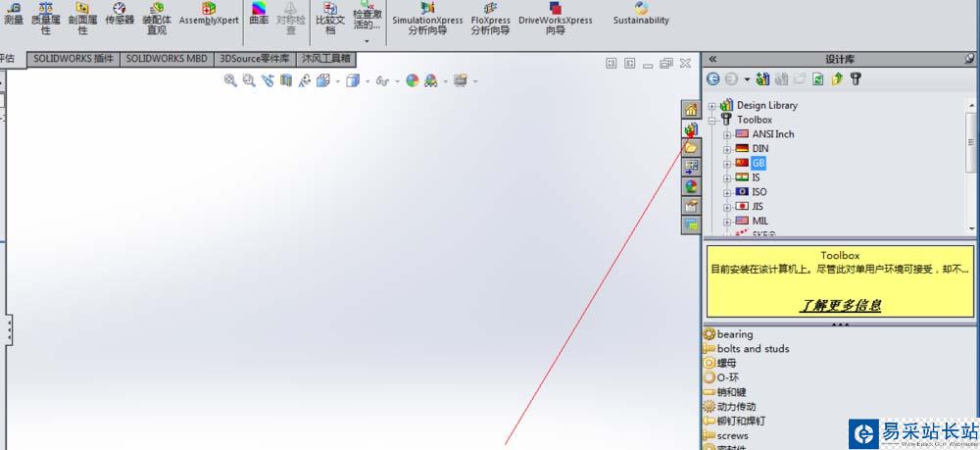Open the 螺母 nuts folder
This screenshot has width=980, height=450.
click(x=720, y=363)
